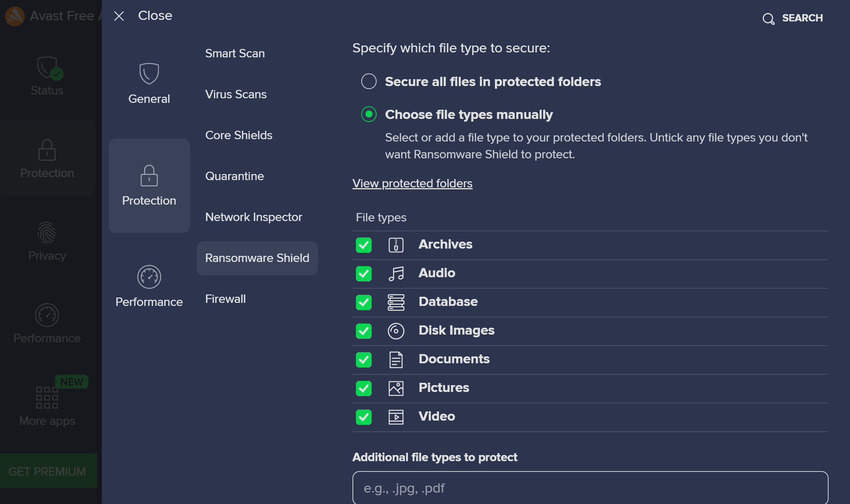Open the View protected folders link

[x=412, y=184]
